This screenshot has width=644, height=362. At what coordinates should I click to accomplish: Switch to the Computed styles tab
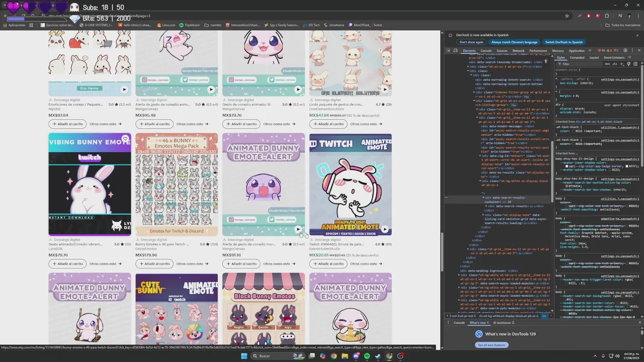[577, 57]
